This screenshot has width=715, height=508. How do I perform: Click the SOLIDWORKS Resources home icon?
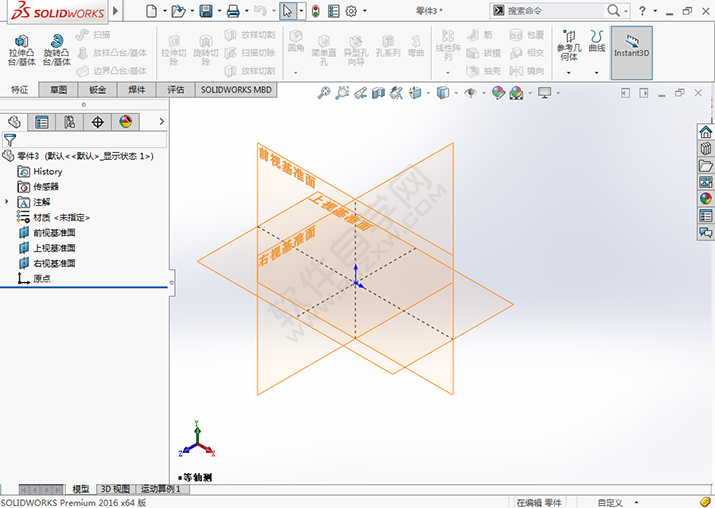click(706, 132)
